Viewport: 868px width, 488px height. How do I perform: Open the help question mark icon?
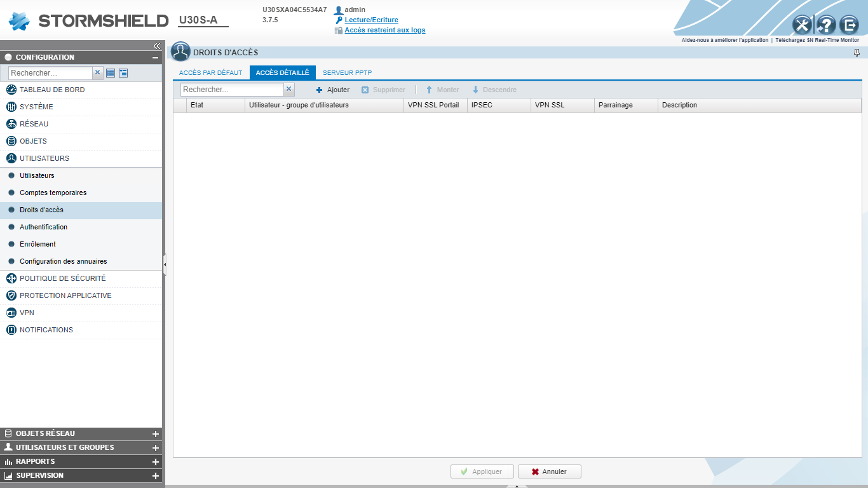point(825,25)
